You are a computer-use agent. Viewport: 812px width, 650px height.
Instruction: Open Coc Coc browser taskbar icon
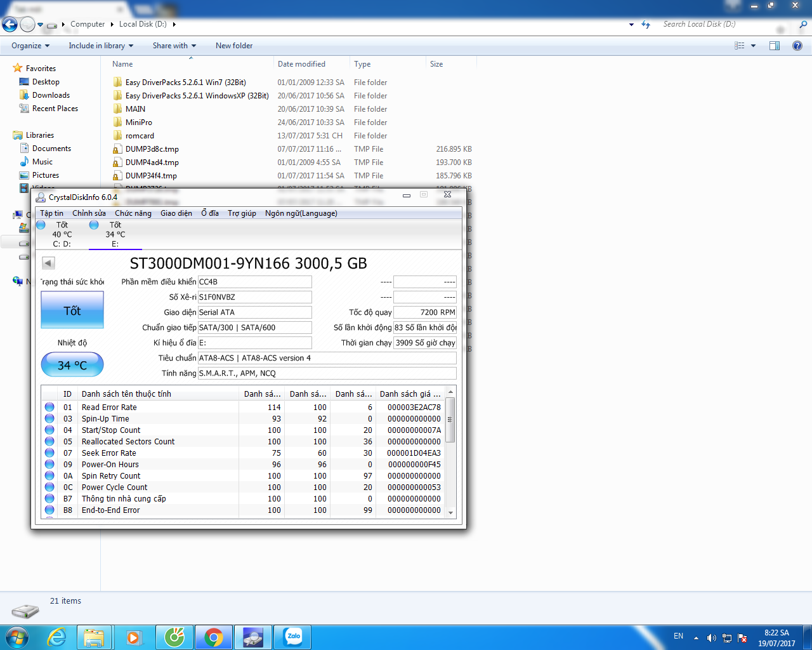(174, 637)
